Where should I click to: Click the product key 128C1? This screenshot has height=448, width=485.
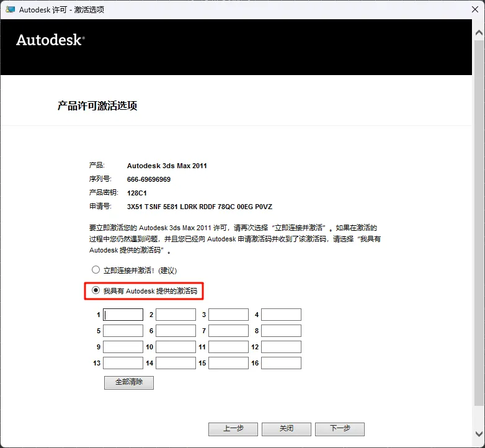(136, 193)
